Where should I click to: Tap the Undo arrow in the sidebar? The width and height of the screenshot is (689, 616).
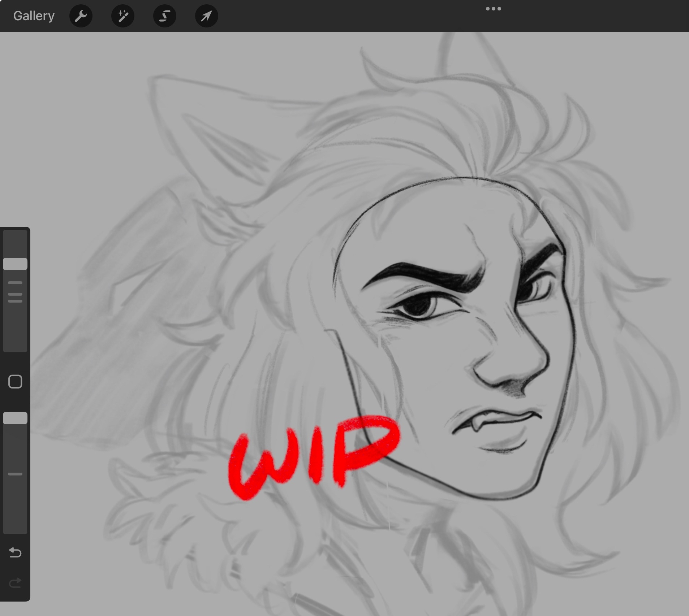pyautogui.click(x=15, y=552)
